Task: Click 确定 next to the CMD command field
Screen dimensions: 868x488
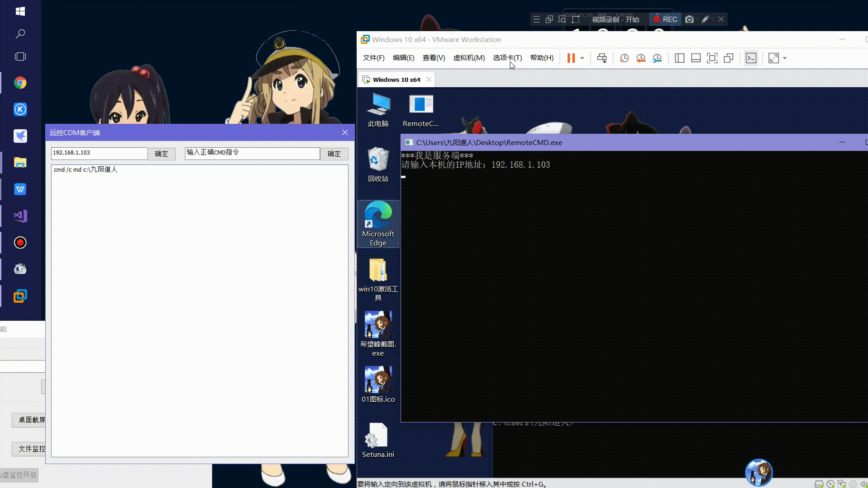Action: 334,154
